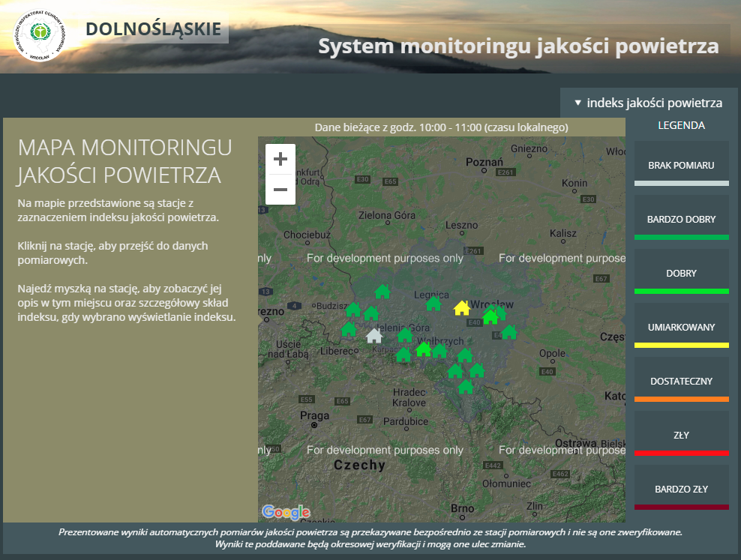Select the BRAK POMIARU legend entry
Screen dimensions: 741x560
(681, 165)
